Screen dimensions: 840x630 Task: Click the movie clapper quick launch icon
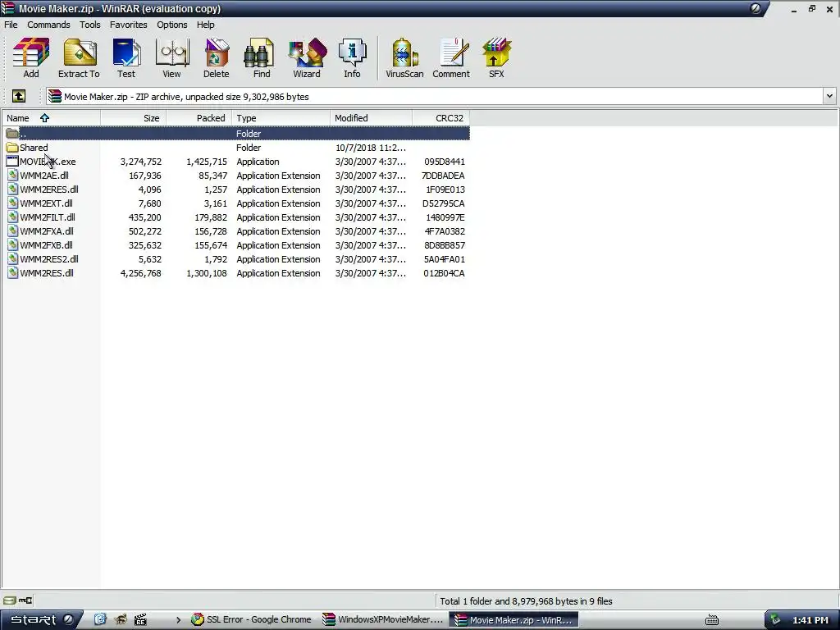(x=140, y=620)
